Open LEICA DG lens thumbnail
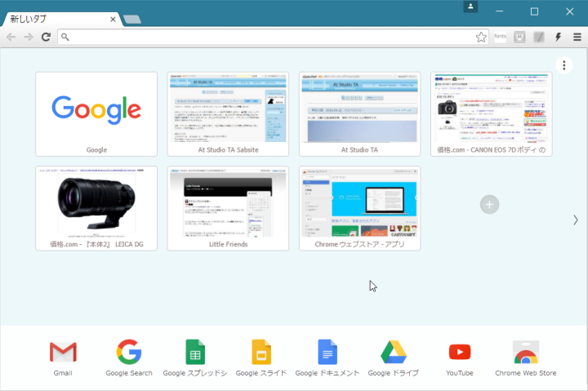 [x=96, y=208]
